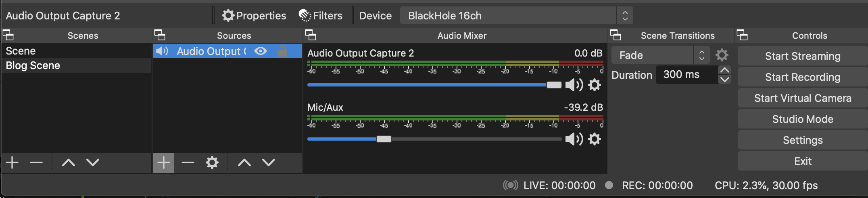Viewport: 868px width, 198px height.
Task: Pop out the Audio Mixer dock icon
Action: [311, 35]
